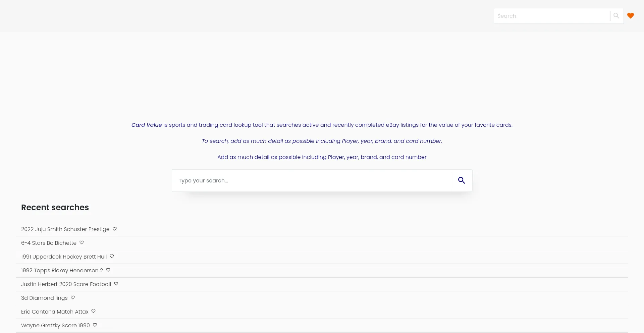The image size is (644, 333).
Task: Focus the 'Type your search...' box
Action: click(311, 180)
